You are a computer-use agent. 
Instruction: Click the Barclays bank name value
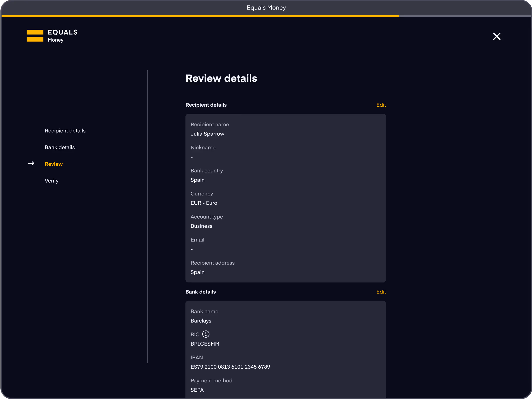201,321
